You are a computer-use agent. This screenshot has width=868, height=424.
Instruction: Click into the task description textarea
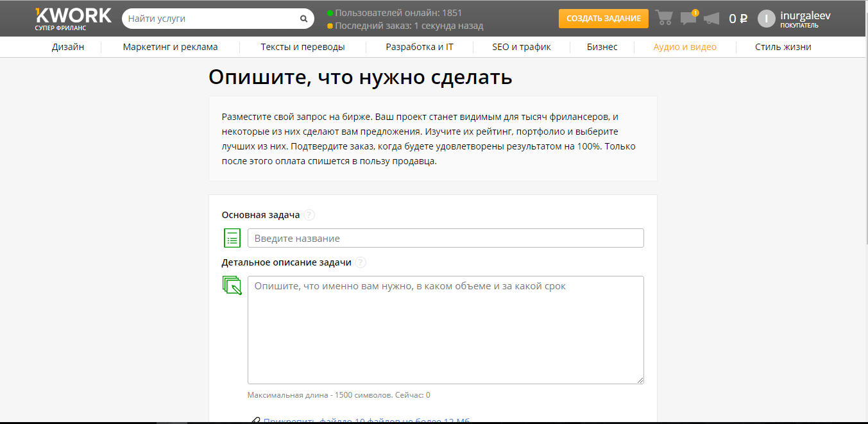coord(445,330)
